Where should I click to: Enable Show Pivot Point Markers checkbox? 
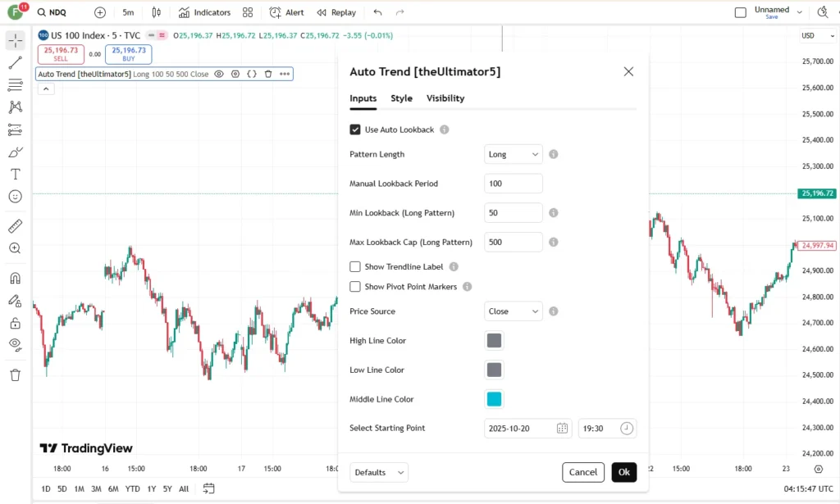pos(355,287)
